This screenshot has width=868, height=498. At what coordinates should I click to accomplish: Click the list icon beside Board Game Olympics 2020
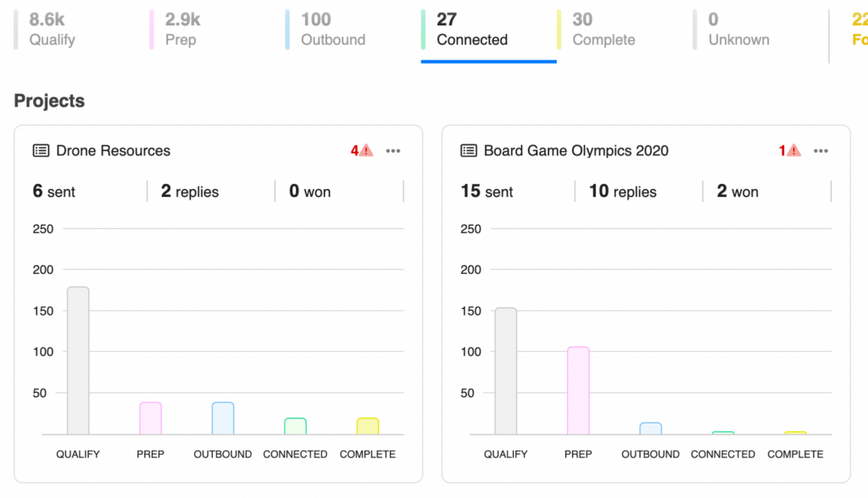point(468,150)
